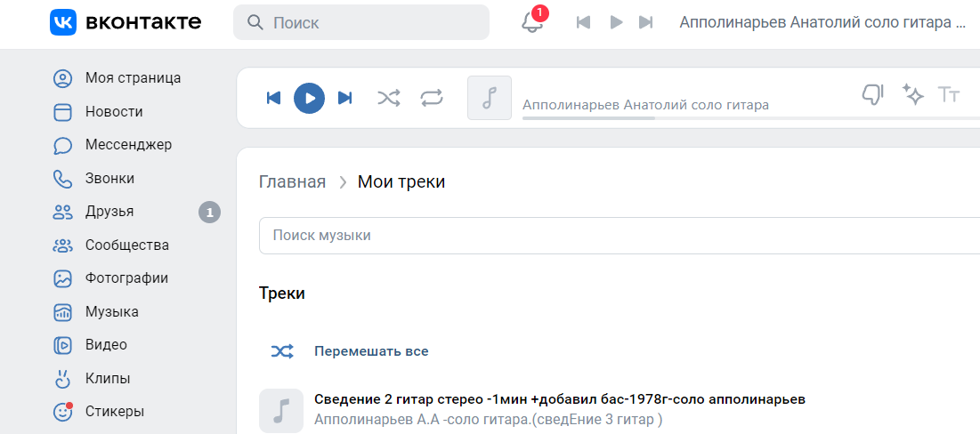Play track from header player

click(616, 22)
